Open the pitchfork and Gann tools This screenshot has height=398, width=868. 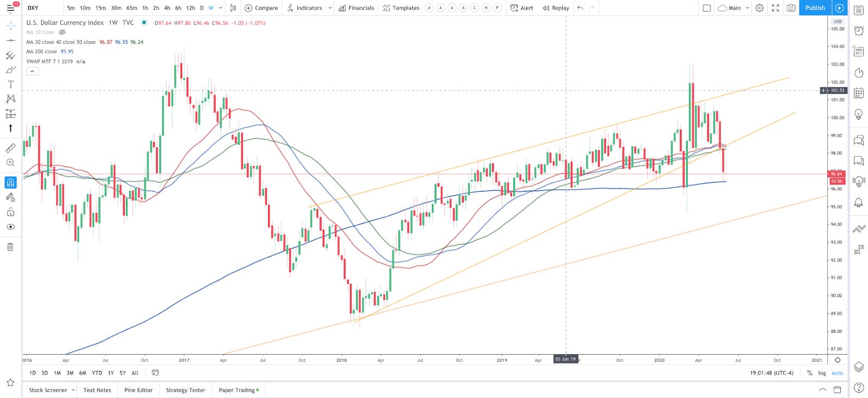pyautogui.click(x=10, y=55)
